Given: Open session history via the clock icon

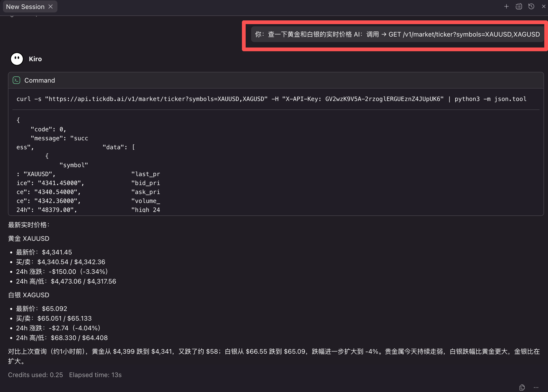Looking at the screenshot, I should pyautogui.click(x=531, y=6).
